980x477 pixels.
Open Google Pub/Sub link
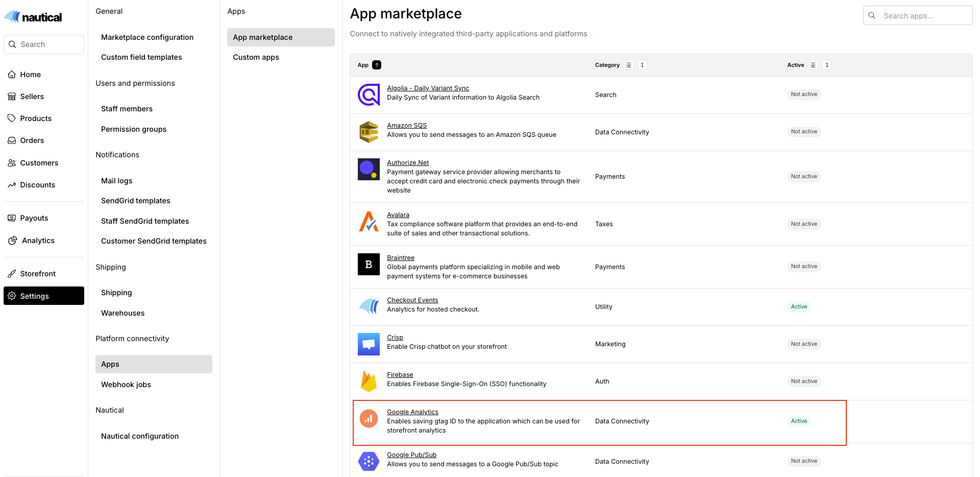[x=411, y=455]
